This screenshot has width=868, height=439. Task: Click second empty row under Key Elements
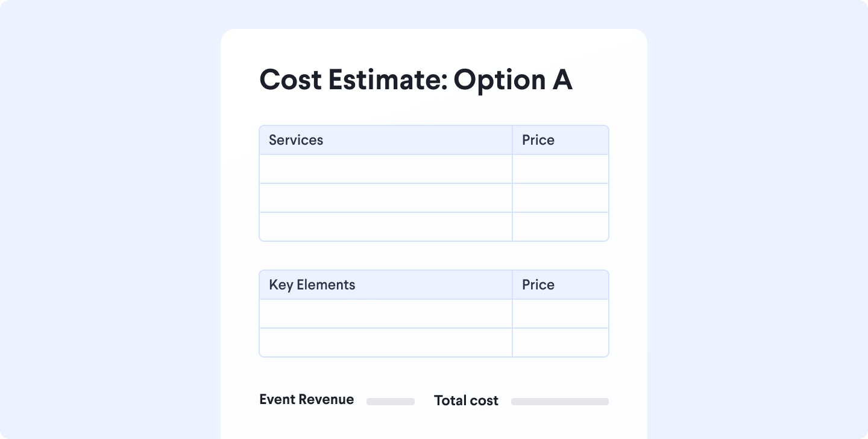pyautogui.click(x=386, y=343)
